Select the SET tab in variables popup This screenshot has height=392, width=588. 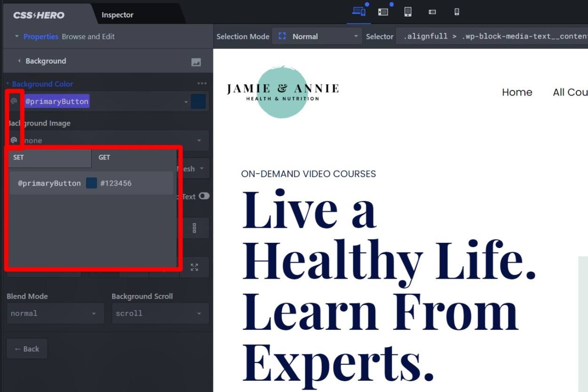pos(50,158)
